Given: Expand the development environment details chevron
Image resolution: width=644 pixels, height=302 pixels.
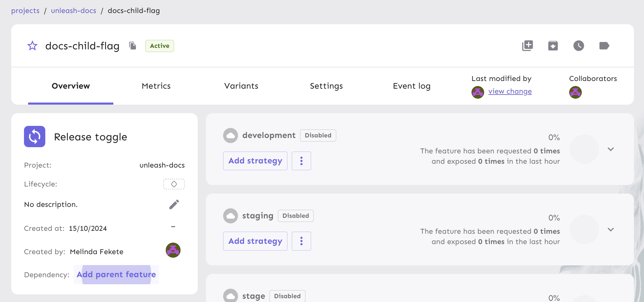Looking at the screenshot, I should pos(611,149).
